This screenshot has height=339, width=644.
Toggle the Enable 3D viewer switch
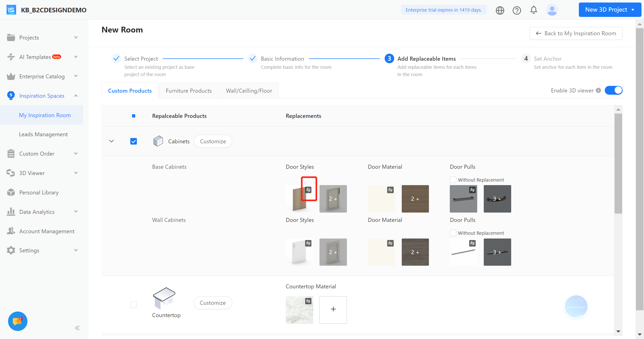point(614,90)
